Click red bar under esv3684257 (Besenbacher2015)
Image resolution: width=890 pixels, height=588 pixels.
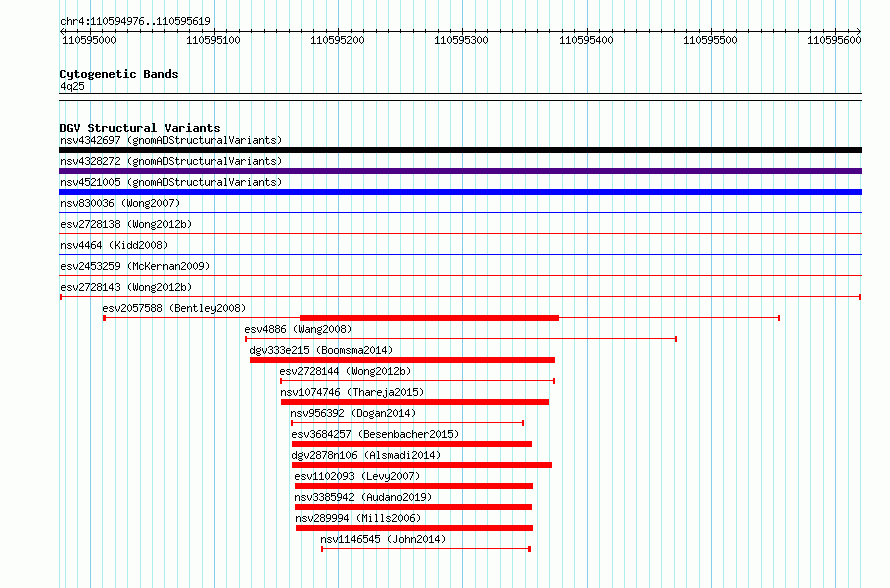(412, 444)
